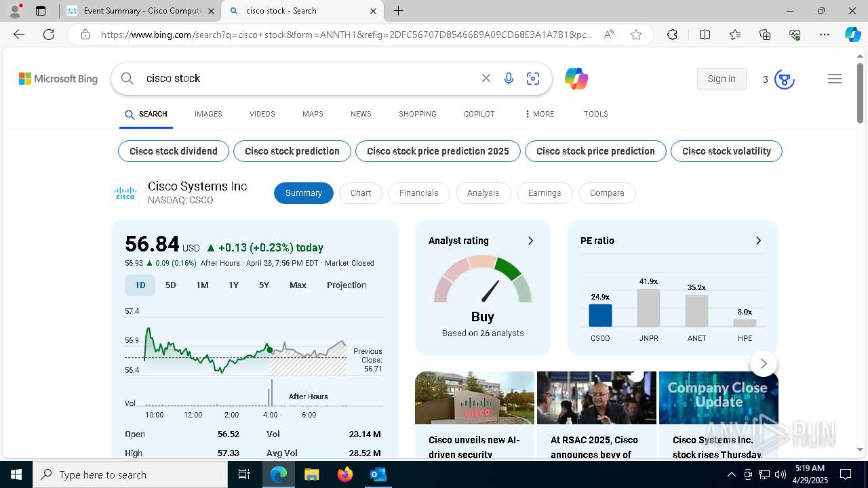Select 5D chart range
Image resolution: width=868 pixels, height=488 pixels.
(x=171, y=285)
